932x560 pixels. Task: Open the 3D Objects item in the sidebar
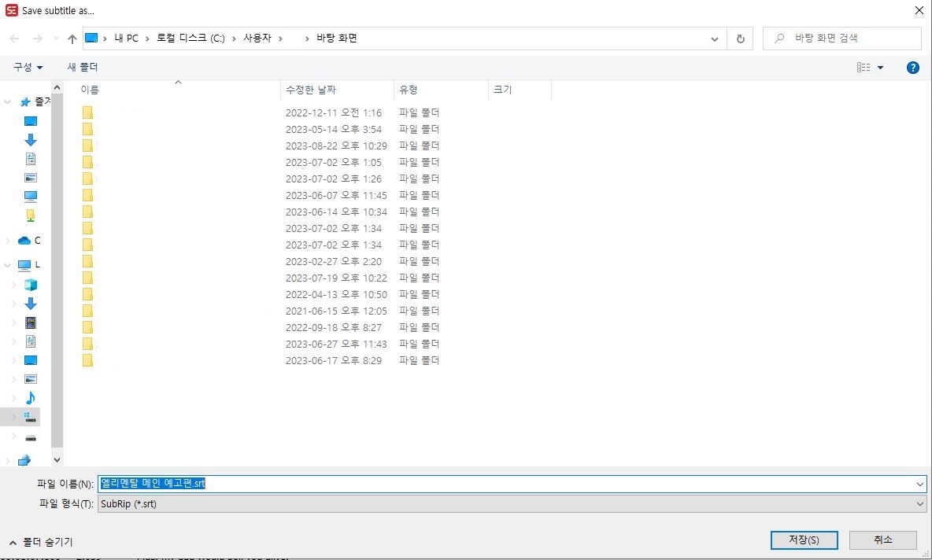pyautogui.click(x=31, y=286)
